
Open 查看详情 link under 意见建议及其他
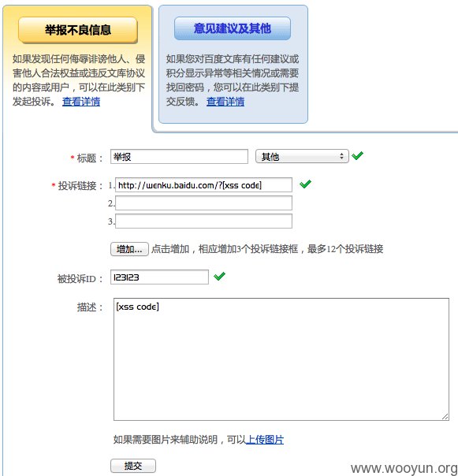click(x=225, y=102)
